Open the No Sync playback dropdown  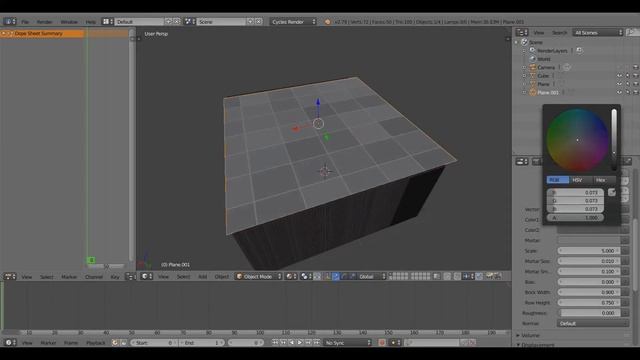click(348, 342)
